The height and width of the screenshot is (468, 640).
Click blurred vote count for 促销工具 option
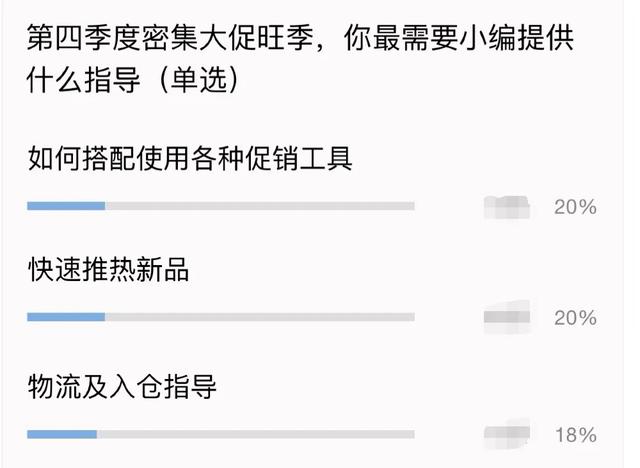point(507,207)
